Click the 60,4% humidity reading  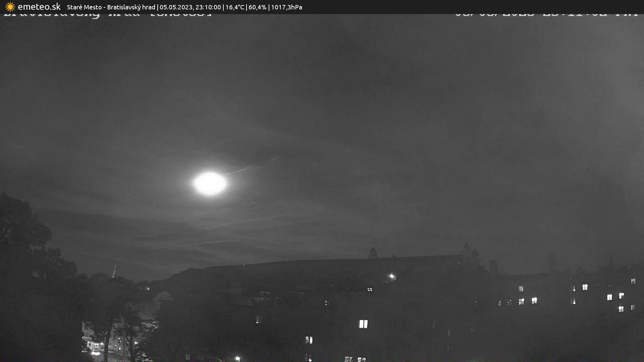click(257, 7)
